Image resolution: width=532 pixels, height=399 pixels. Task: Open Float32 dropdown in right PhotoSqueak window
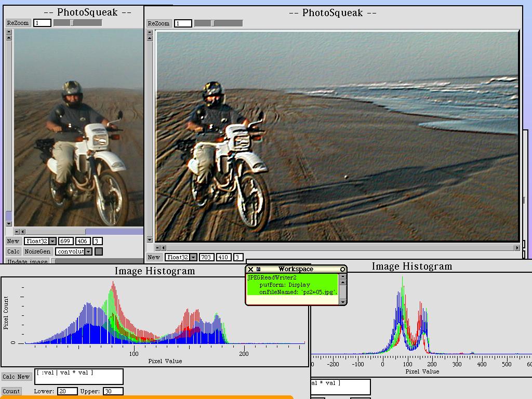click(193, 257)
